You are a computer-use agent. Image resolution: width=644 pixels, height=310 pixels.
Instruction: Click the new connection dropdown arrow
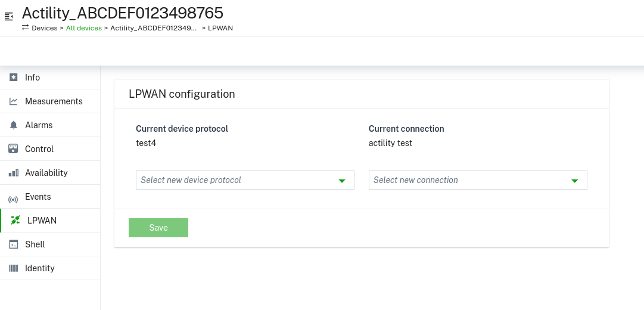pos(574,181)
